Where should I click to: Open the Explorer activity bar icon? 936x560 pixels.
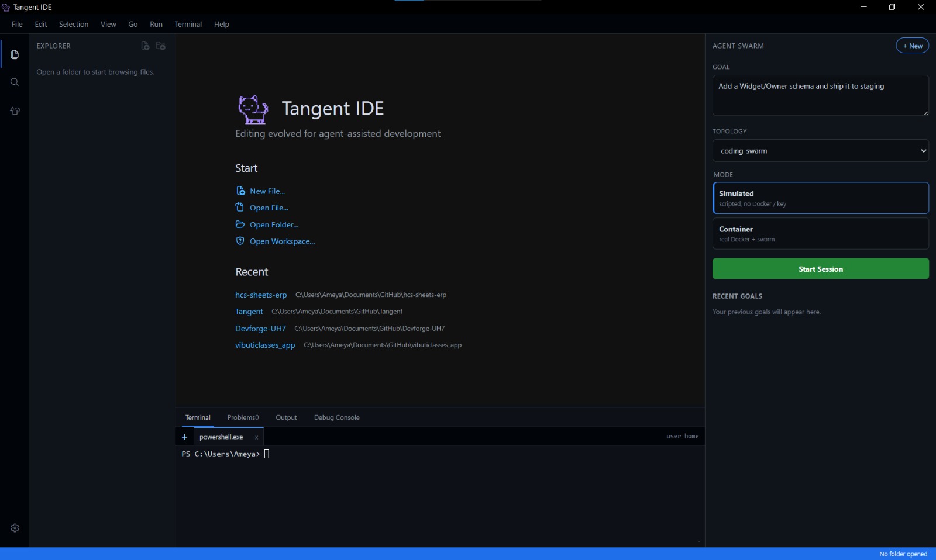coord(15,54)
